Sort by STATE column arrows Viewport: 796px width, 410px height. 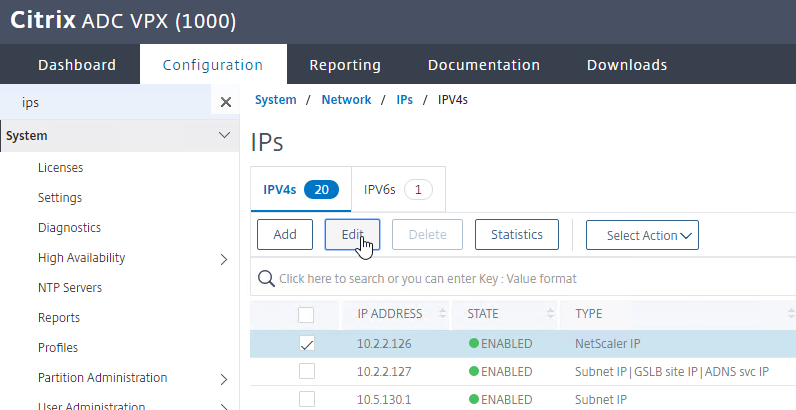click(550, 314)
